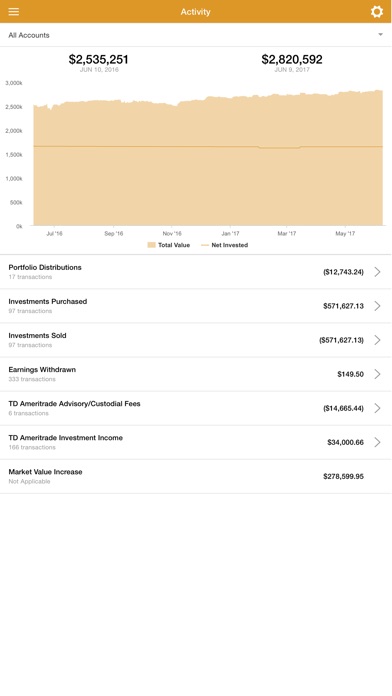Select the Investments Purchased row
The height and width of the screenshot is (696, 392).
coord(196,306)
